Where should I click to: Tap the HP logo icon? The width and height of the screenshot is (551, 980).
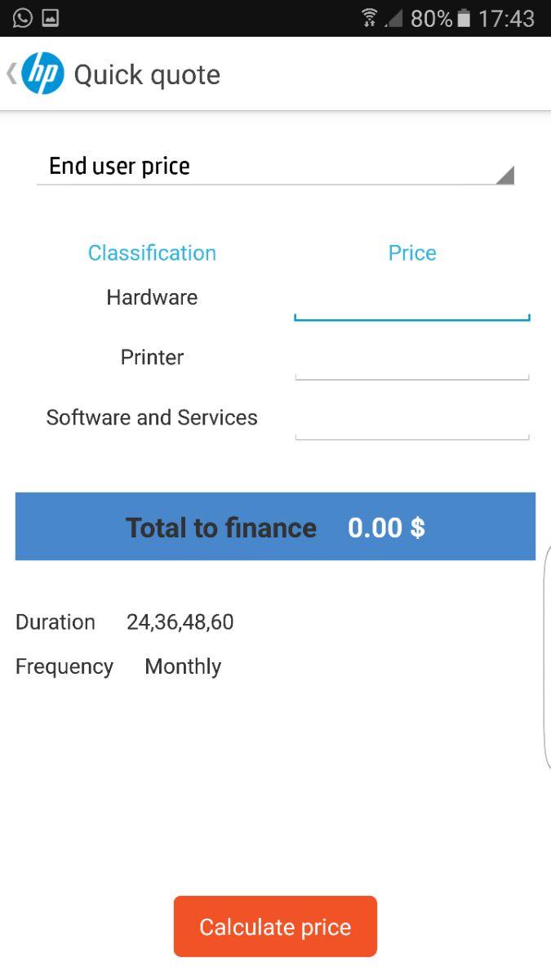42,73
